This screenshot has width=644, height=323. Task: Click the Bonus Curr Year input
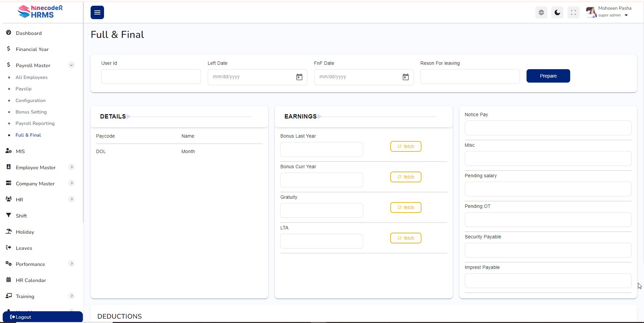coord(321,180)
